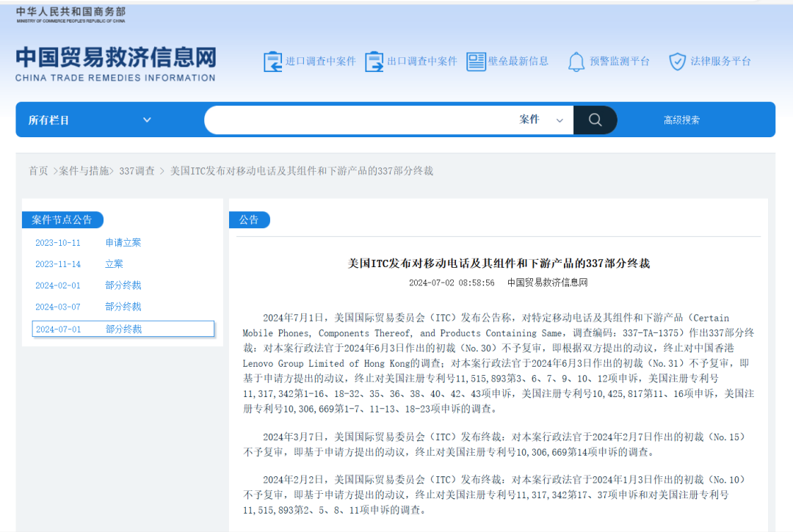Click the search text input field
The height and width of the screenshot is (532, 793).
(x=359, y=120)
